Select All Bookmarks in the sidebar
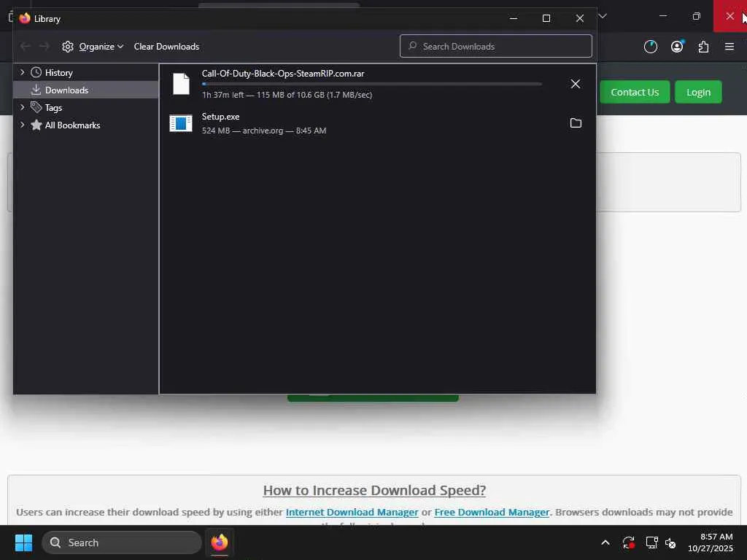This screenshot has height=560, width=747. [x=72, y=125]
